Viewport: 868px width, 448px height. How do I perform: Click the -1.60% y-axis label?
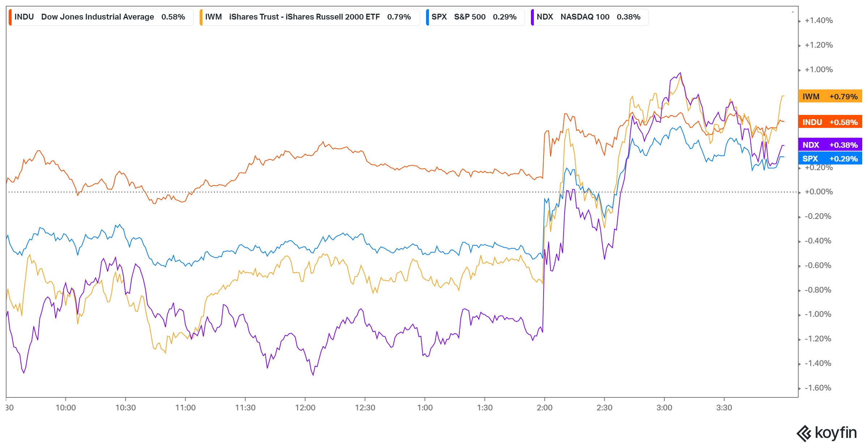(818, 388)
